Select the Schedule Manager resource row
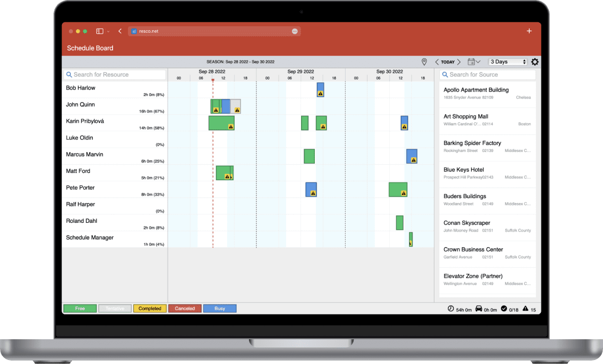The width and height of the screenshot is (603, 364). pos(115,240)
